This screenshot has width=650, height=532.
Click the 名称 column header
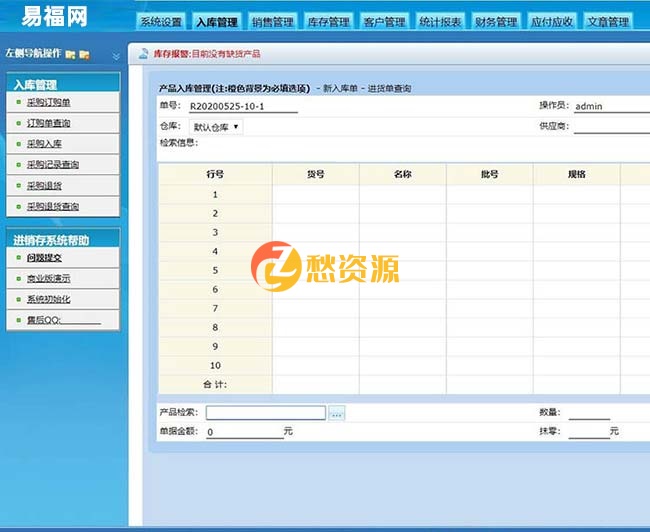403,174
